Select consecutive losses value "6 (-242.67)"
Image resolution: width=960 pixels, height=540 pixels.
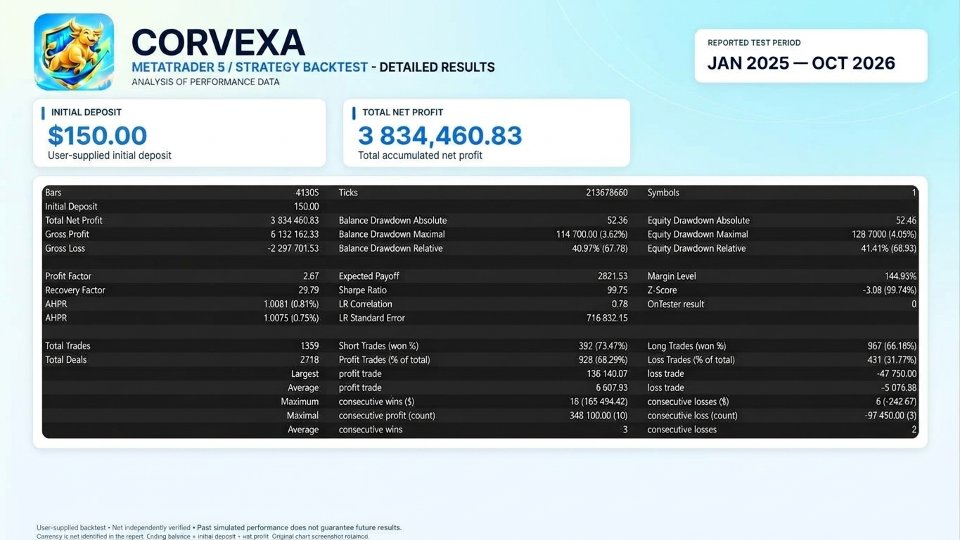[x=896, y=402]
